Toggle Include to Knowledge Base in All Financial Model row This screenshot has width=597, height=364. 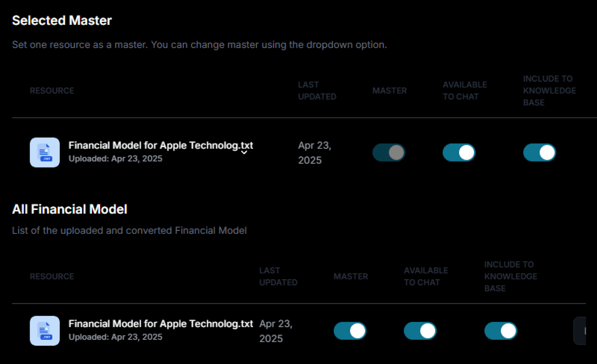pos(501,331)
